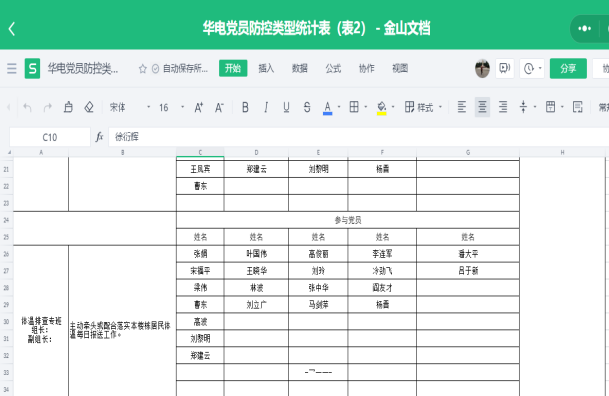609x396 pixels.
Task: Open font color dropdown arrow
Action: 339,107
